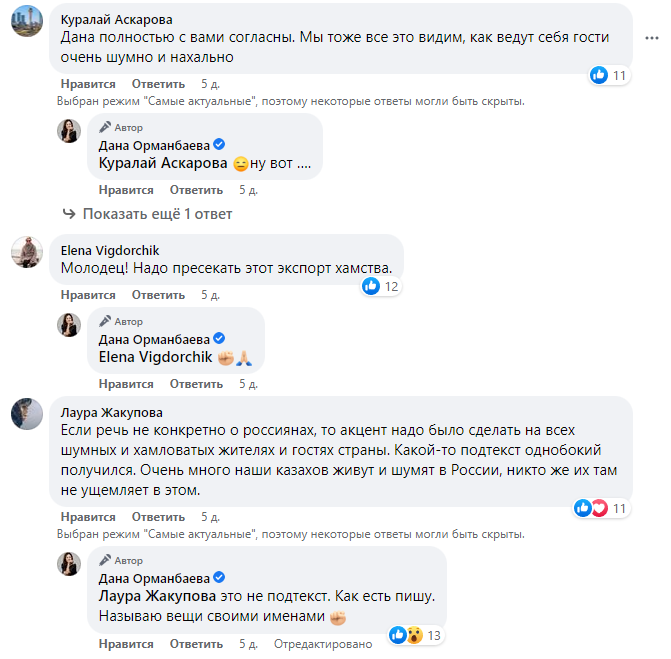Open Куралай Аскарова's profile picture
The height and width of the screenshot is (659, 671).
point(26,21)
